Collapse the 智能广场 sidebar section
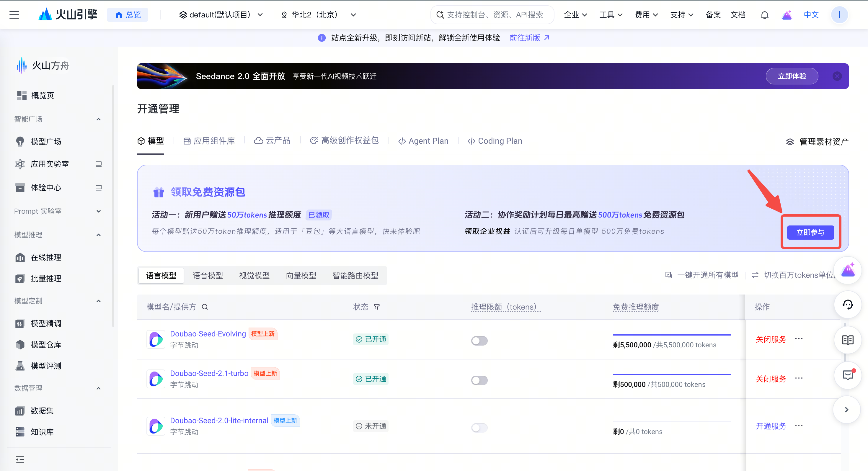The image size is (868, 471). coord(98,119)
